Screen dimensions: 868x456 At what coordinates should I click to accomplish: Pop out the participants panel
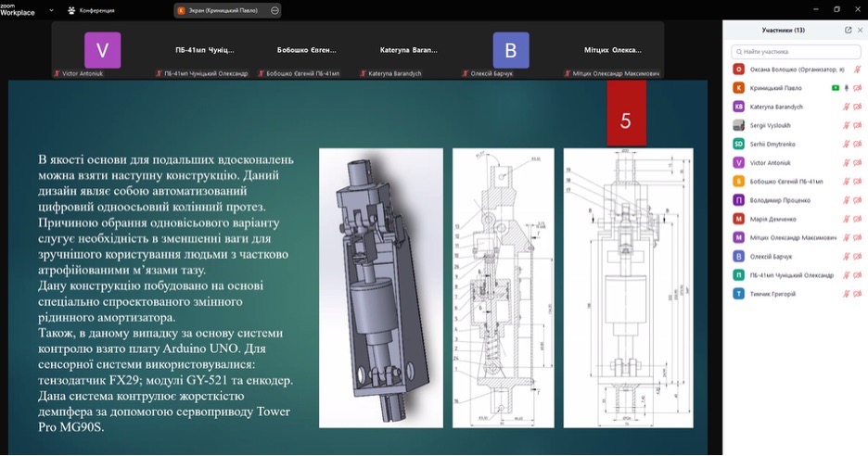pos(848,30)
